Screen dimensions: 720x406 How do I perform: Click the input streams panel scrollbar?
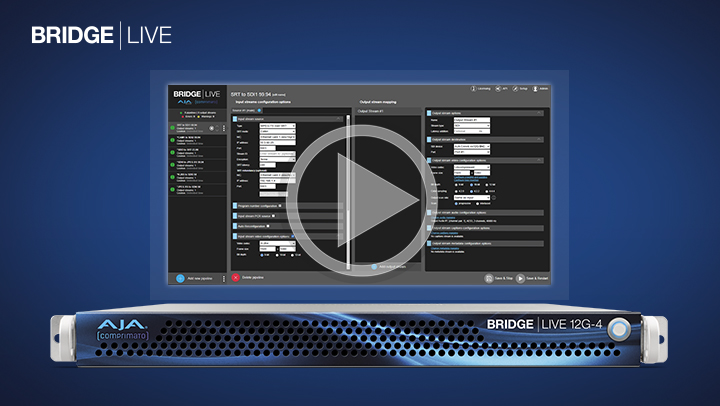348,191
